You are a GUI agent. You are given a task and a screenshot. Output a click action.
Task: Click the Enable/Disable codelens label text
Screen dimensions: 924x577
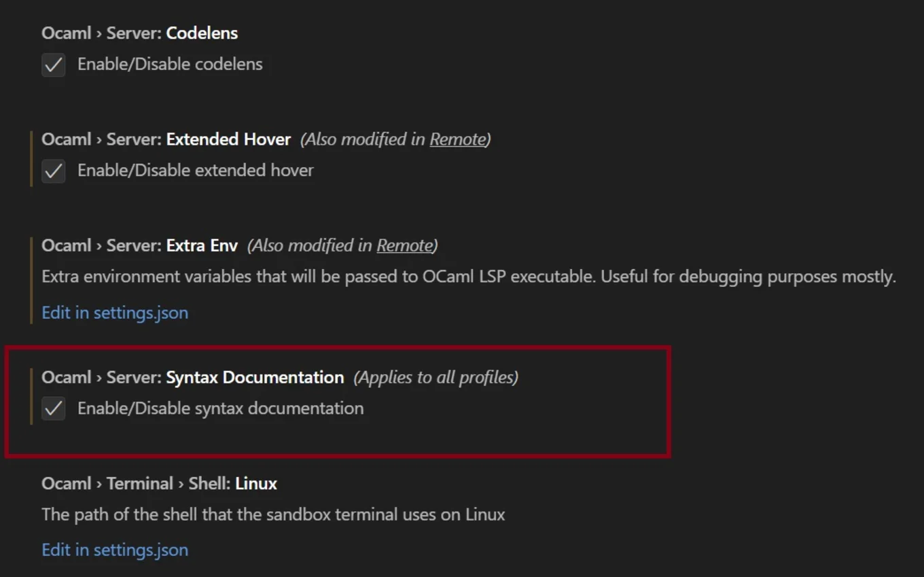[170, 65]
